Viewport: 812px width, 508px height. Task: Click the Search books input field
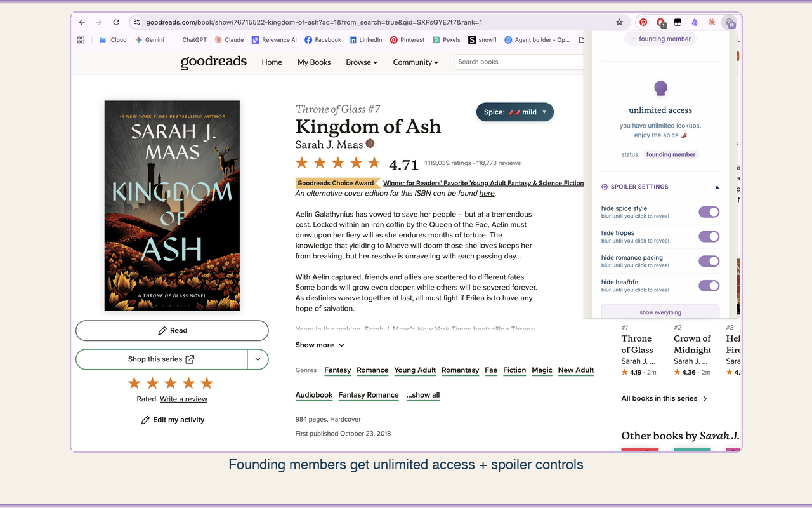[519, 62]
